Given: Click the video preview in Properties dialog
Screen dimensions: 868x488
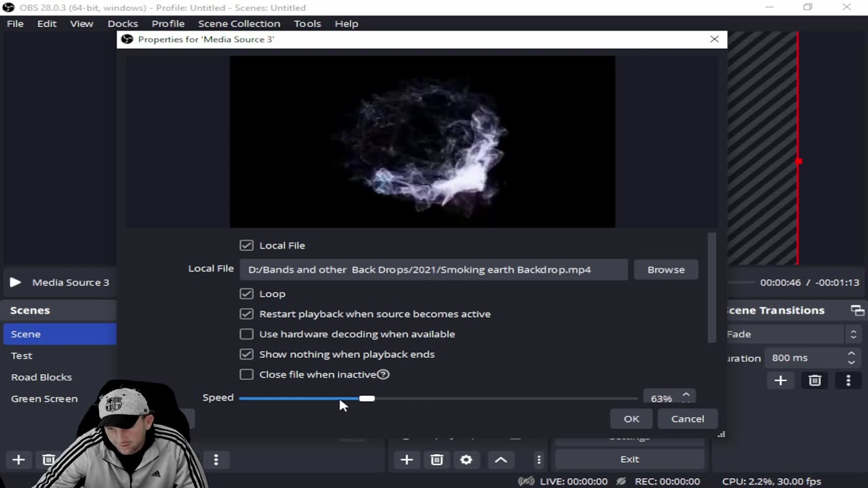Looking at the screenshot, I should [422, 142].
